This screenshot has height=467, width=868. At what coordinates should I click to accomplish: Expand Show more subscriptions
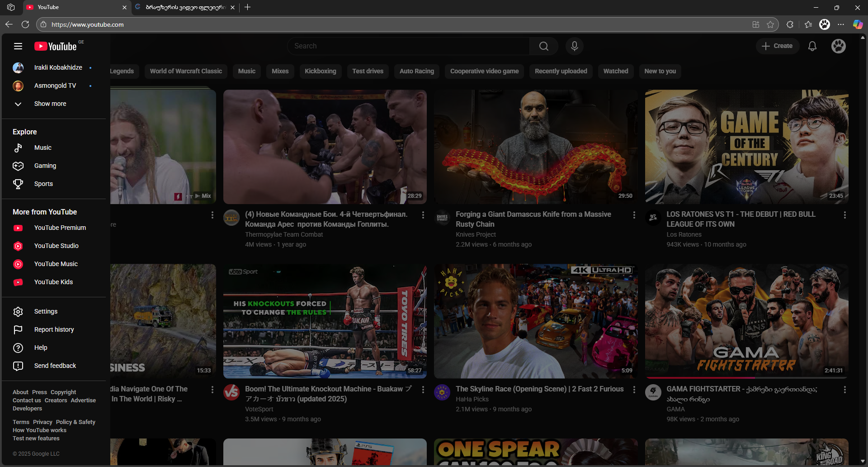50,104
